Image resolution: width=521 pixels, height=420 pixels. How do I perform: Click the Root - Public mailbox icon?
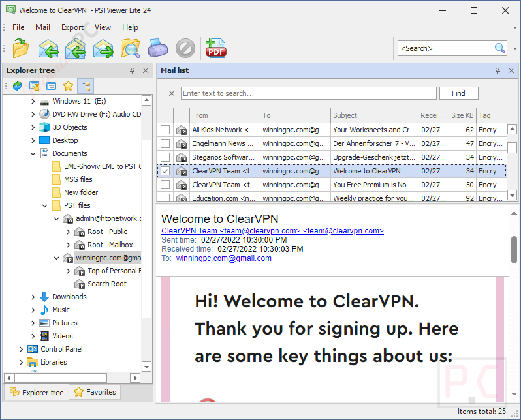tap(80, 232)
